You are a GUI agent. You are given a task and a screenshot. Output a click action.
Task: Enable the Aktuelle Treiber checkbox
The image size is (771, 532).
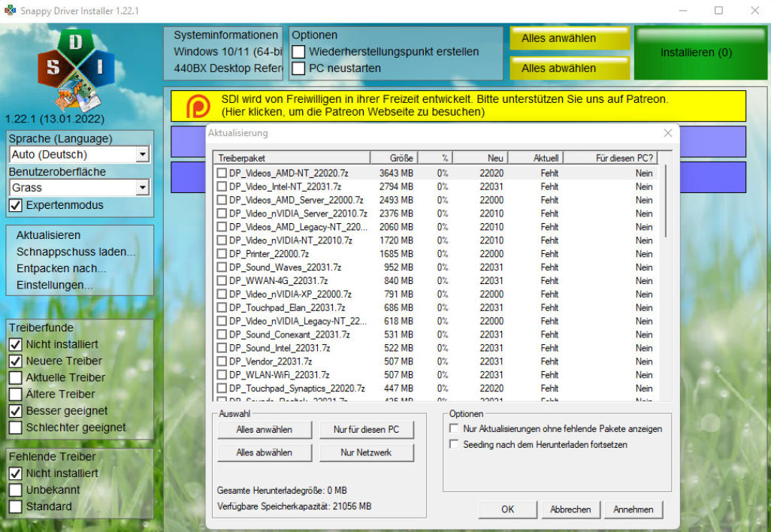pyautogui.click(x=16, y=378)
